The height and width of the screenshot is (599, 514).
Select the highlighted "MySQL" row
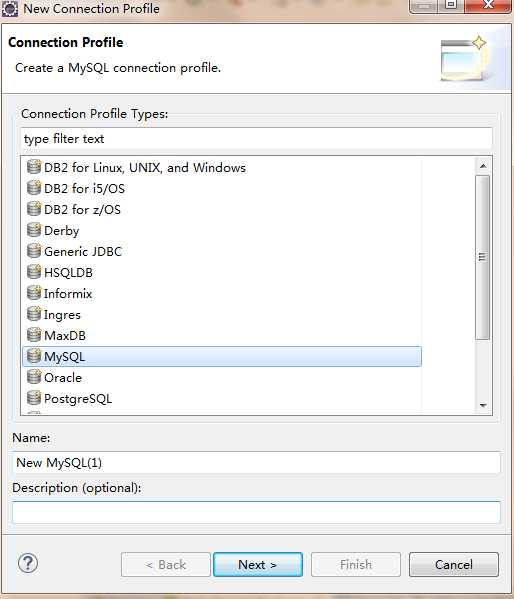(222, 356)
